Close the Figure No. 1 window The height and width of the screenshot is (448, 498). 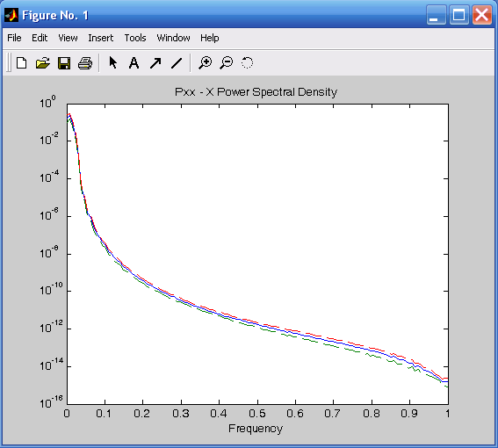click(x=482, y=15)
